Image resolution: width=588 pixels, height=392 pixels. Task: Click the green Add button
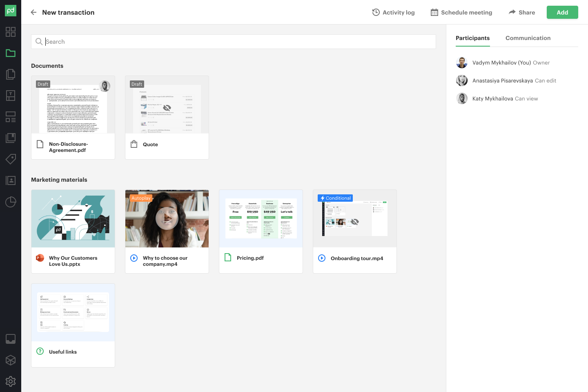tap(562, 12)
